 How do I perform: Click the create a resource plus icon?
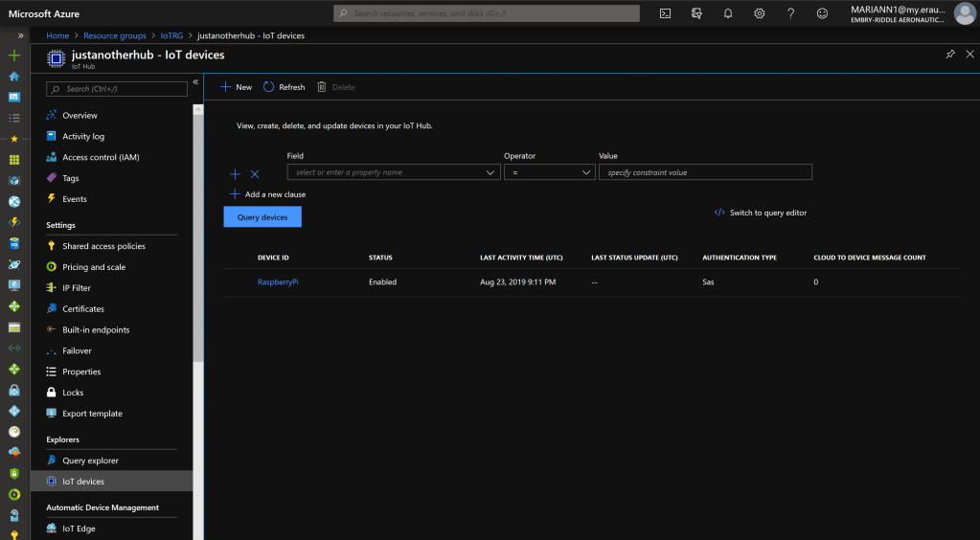(14, 56)
